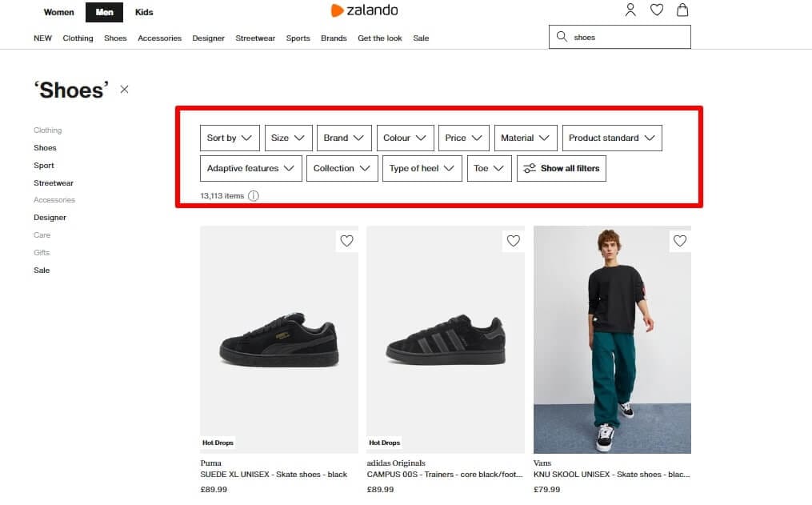Image resolution: width=812 pixels, height=505 pixels.
Task: Click the info icon beside item count
Action: pyautogui.click(x=254, y=196)
